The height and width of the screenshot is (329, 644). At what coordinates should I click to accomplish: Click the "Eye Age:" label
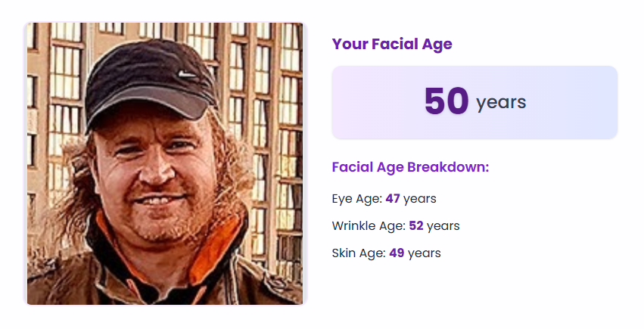pyautogui.click(x=357, y=199)
